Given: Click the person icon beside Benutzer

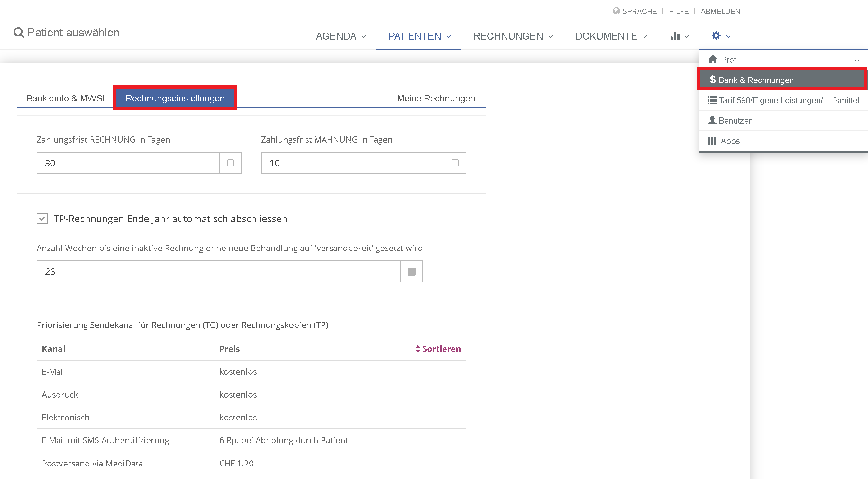Looking at the screenshot, I should click(x=712, y=120).
